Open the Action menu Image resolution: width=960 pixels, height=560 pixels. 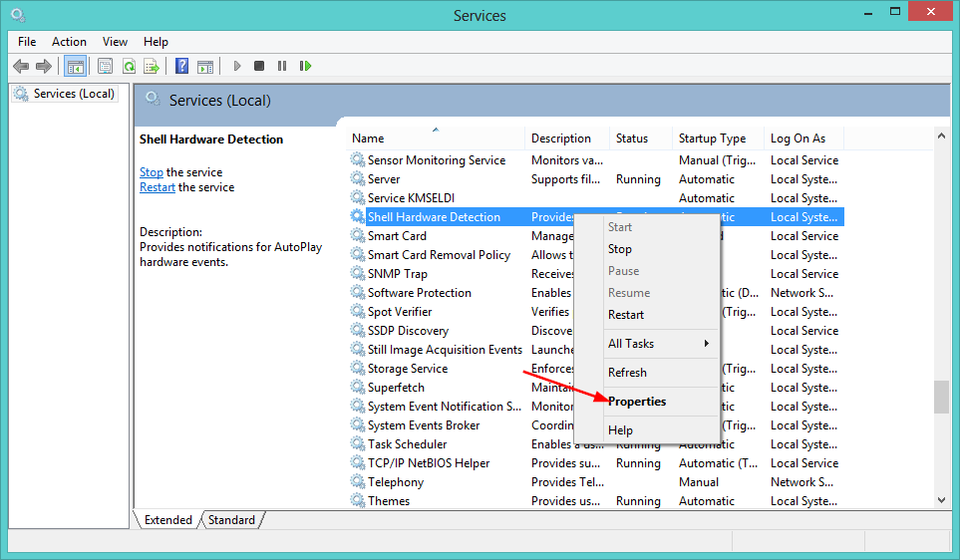click(69, 42)
